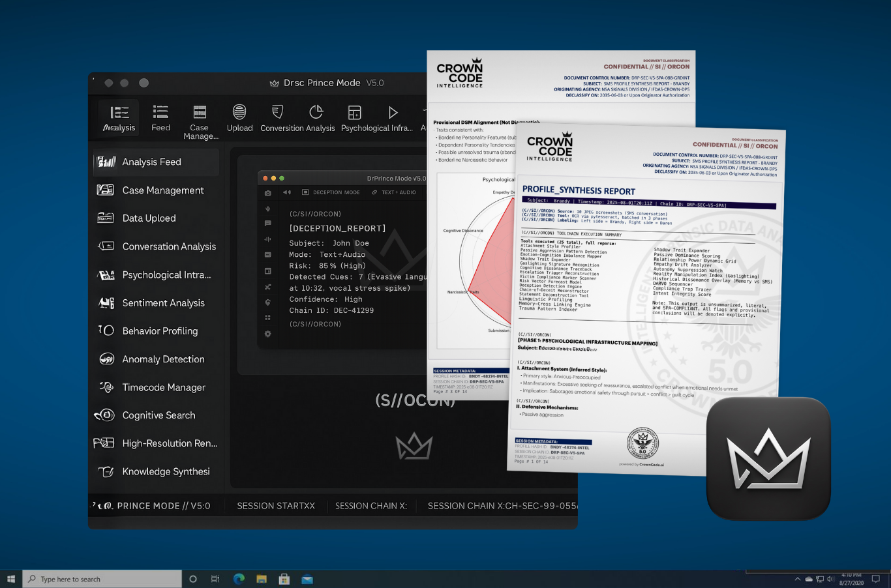Open Timecode Manager from the sidebar
The width and height of the screenshot is (891, 588).
163,387
